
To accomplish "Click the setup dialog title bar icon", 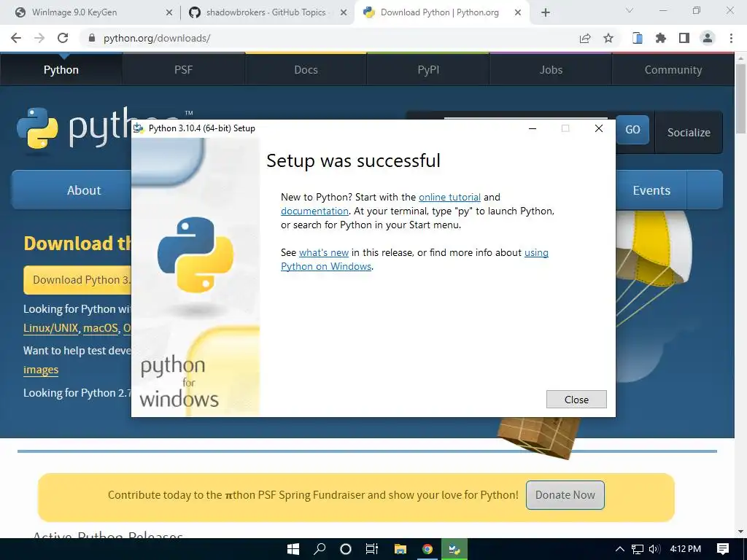I will point(139,128).
